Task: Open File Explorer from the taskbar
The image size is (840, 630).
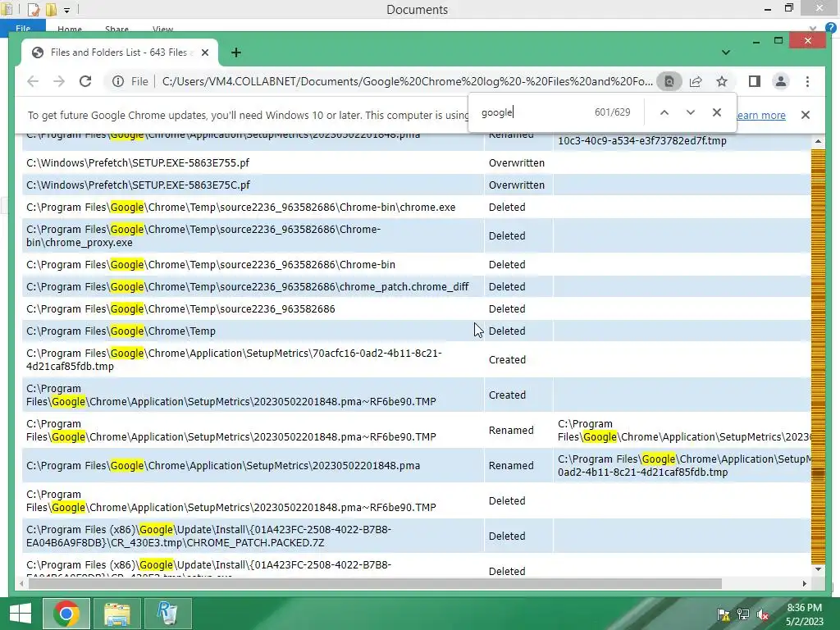Action: coord(117,614)
